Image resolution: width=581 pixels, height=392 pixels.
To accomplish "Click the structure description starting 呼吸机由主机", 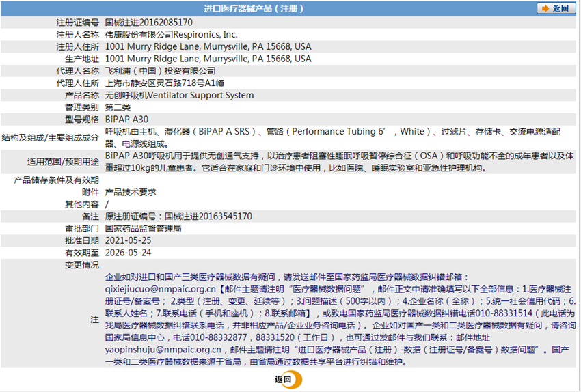I will tap(333, 137).
